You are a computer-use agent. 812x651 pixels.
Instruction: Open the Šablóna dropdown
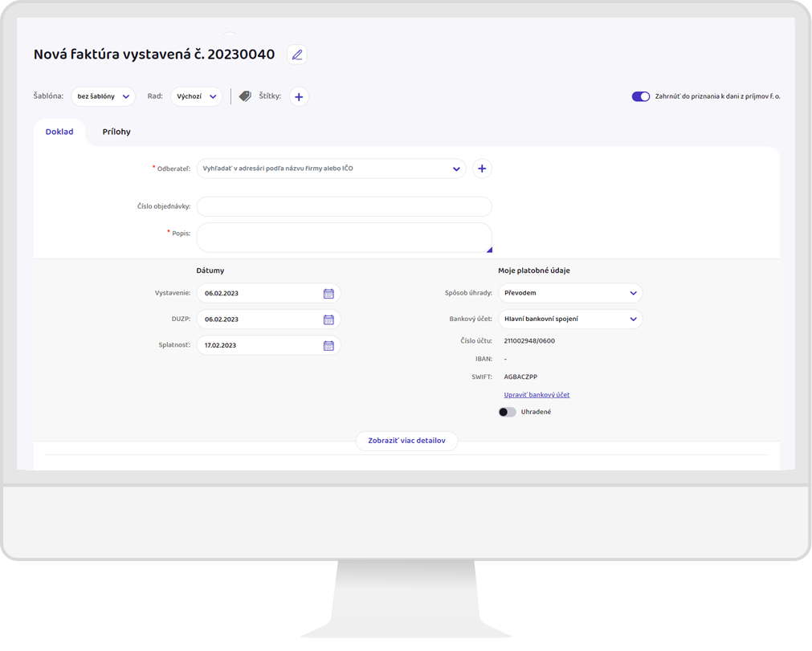[103, 96]
